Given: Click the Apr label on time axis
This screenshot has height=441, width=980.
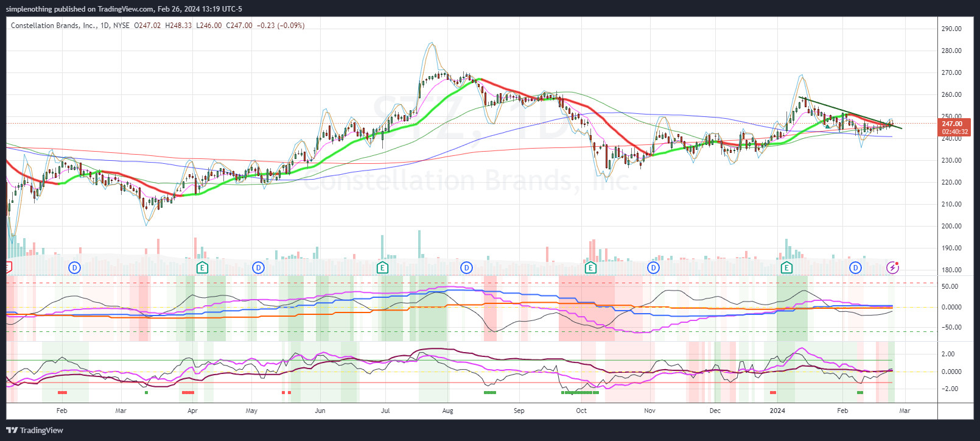Looking at the screenshot, I should pyautogui.click(x=192, y=411).
